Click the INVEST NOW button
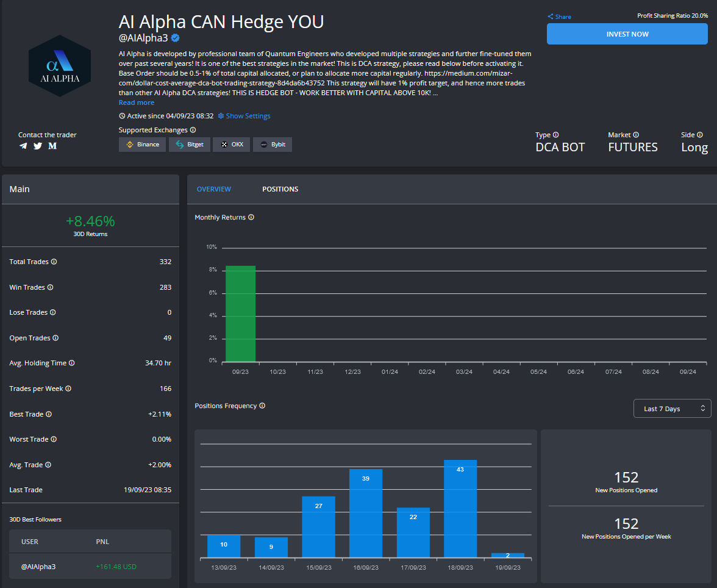Viewport: 717px width, 588px height. [x=627, y=34]
